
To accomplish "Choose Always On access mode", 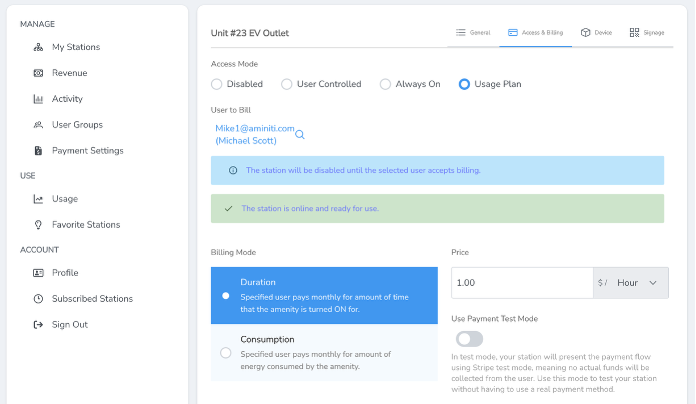I will tap(385, 84).
